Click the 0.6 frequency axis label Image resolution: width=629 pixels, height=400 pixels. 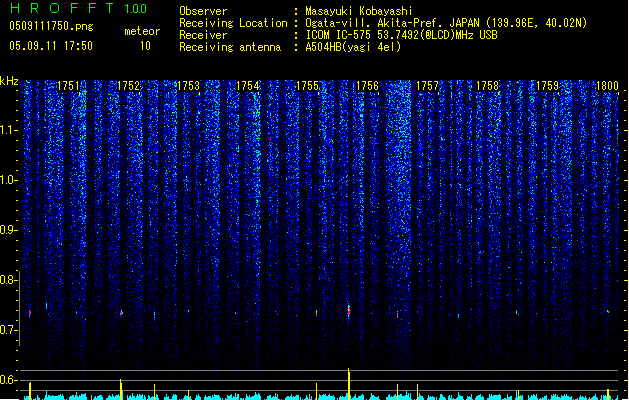tap(8, 380)
